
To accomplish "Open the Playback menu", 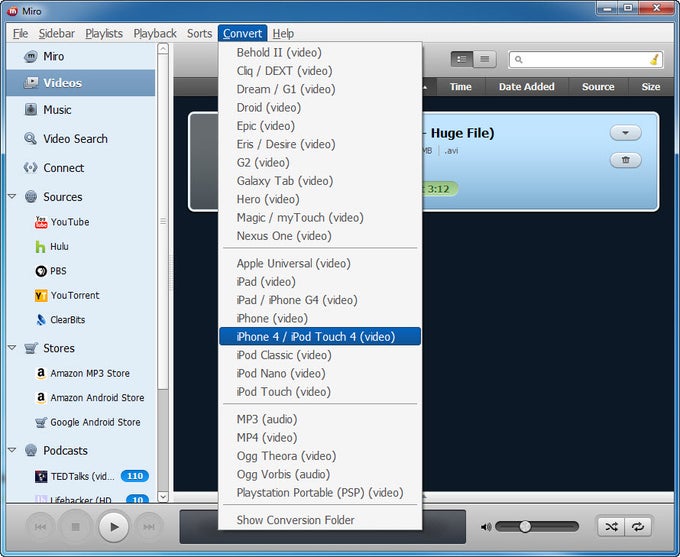I will point(155,33).
